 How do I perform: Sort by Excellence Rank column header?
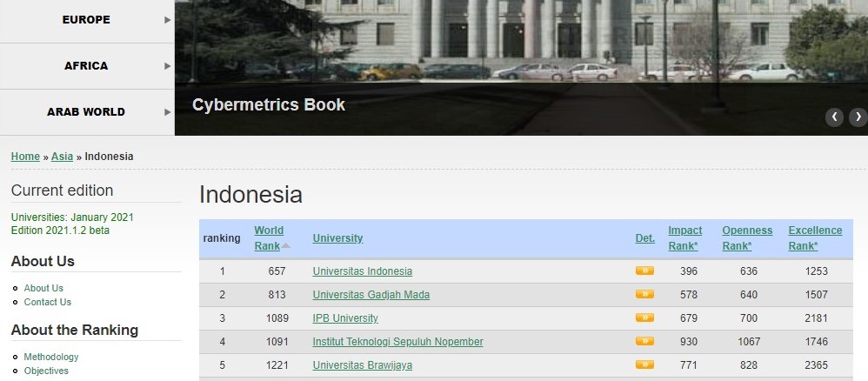[x=815, y=237]
